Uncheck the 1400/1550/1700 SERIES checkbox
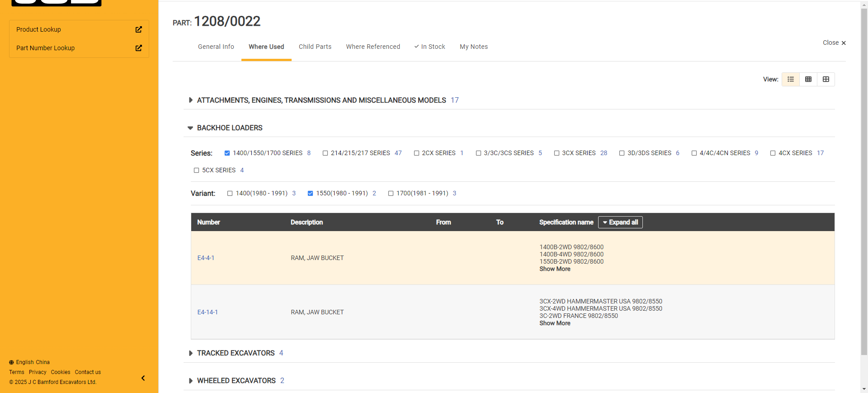868x393 pixels. pyautogui.click(x=227, y=153)
